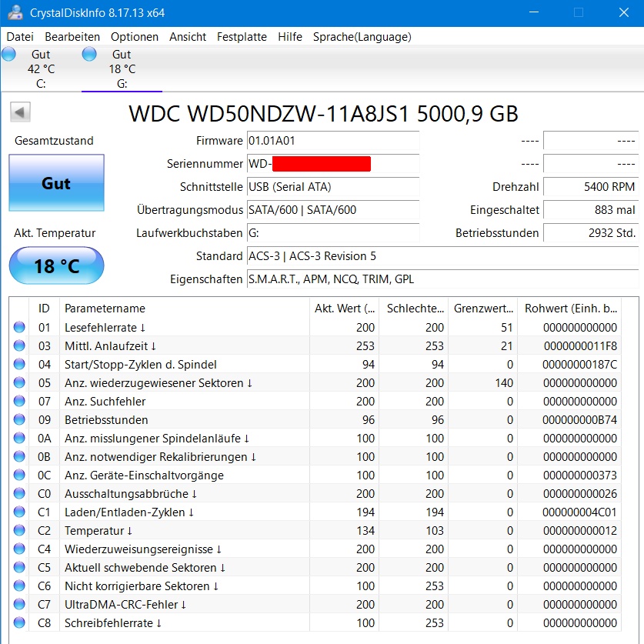Viewport: 644px width, 644px height.
Task: Minimize the CrystalDiskInfo window
Action: [534, 12]
